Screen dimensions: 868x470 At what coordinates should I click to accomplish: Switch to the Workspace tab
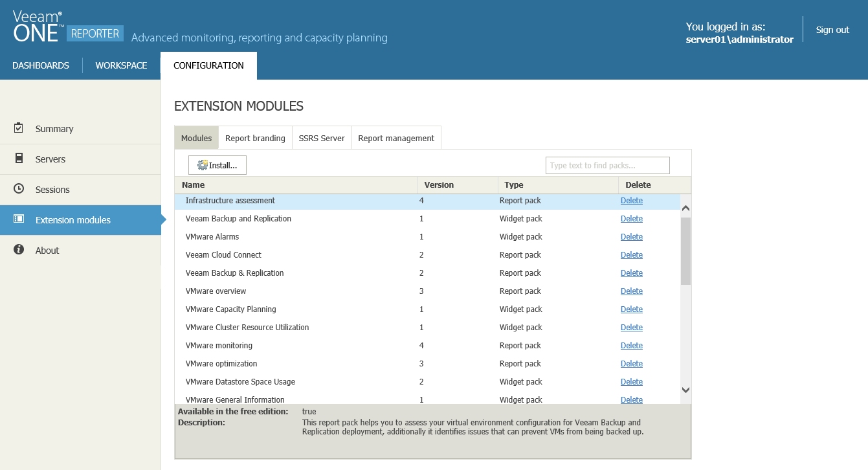(121, 65)
